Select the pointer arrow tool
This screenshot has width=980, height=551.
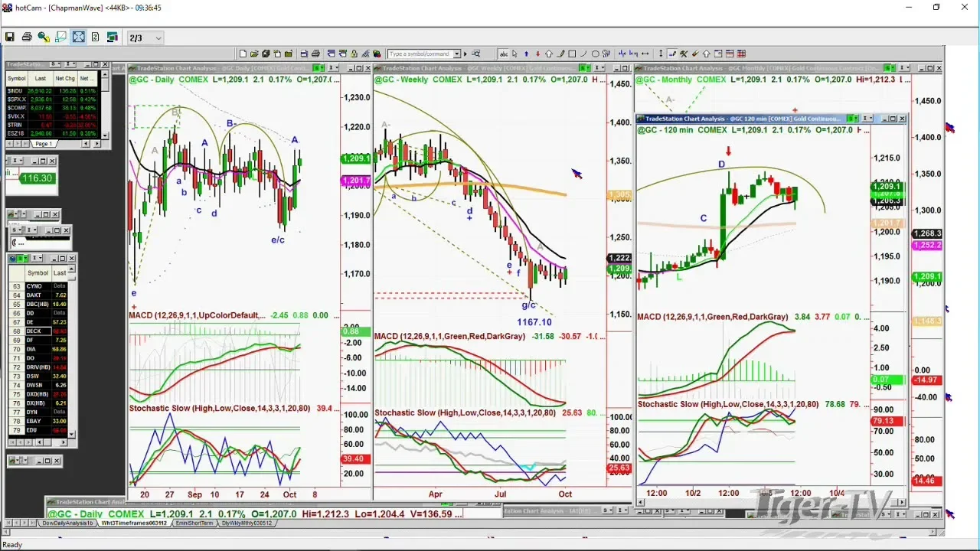tap(514, 54)
